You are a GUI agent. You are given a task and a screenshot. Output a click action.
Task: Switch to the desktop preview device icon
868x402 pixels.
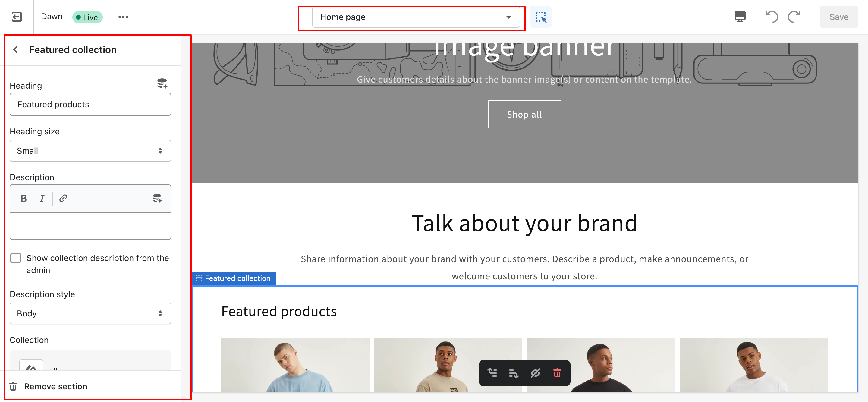point(740,17)
